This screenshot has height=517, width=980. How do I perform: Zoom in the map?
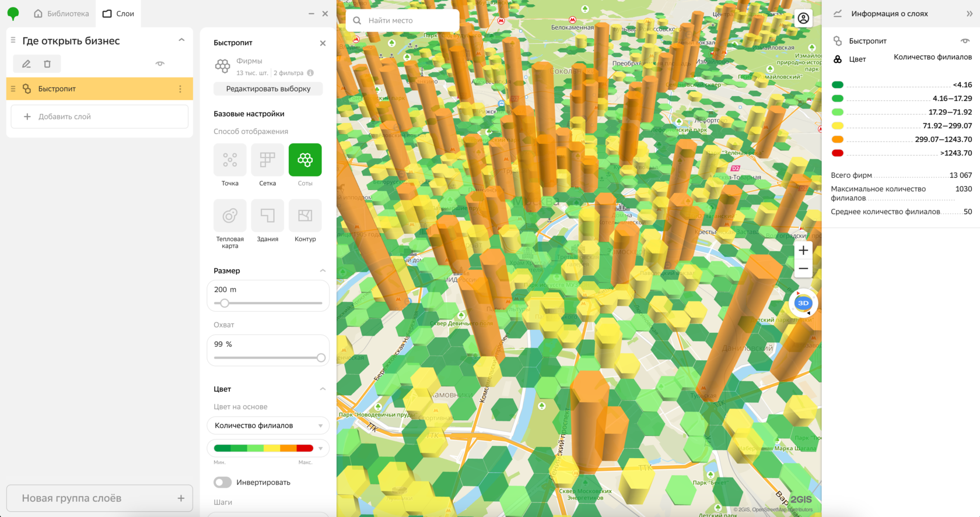tap(803, 250)
